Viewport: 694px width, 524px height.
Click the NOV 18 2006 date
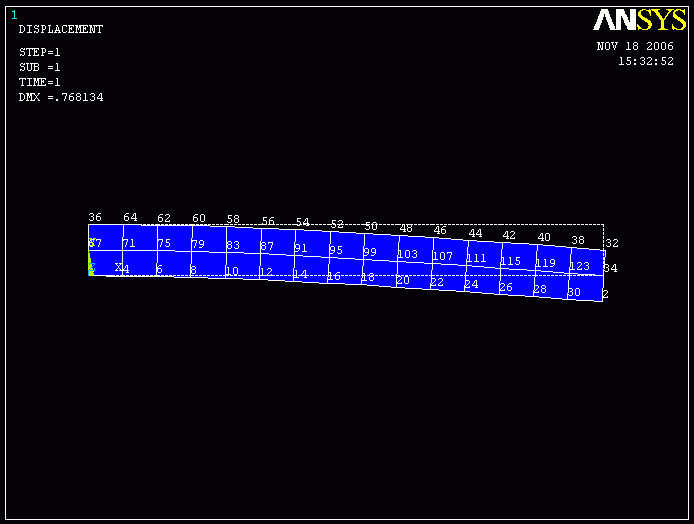click(x=635, y=46)
